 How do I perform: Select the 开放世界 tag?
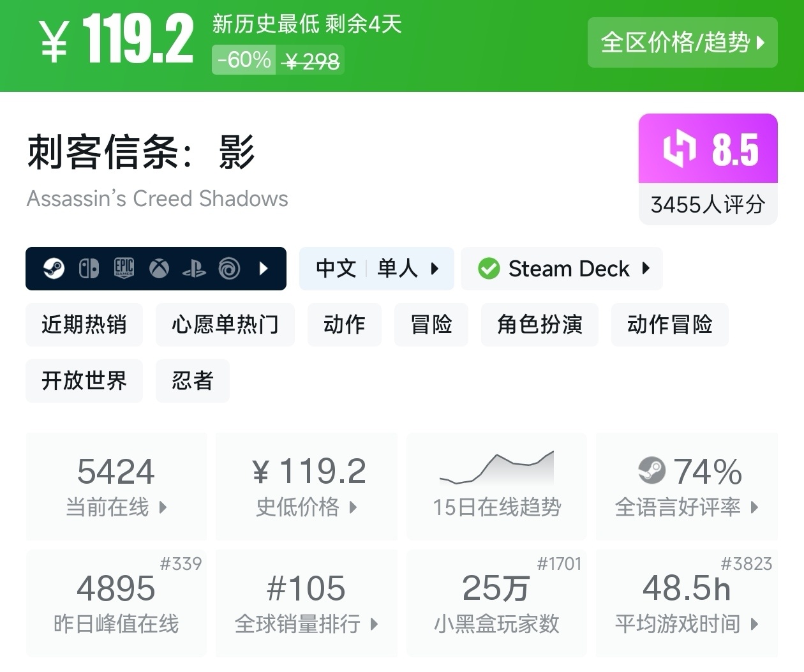point(84,381)
